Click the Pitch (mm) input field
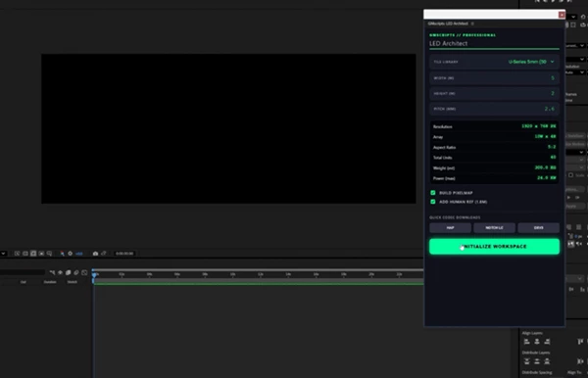This screenshot has width=588, height=378. pos(494,109)
